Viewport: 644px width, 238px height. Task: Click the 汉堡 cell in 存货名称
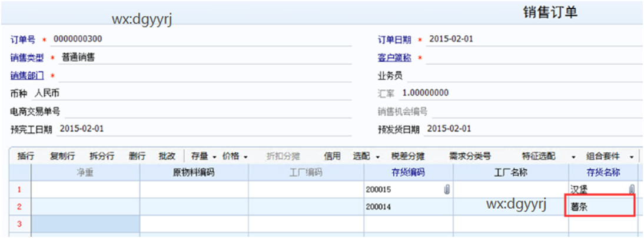click(603, 190)
